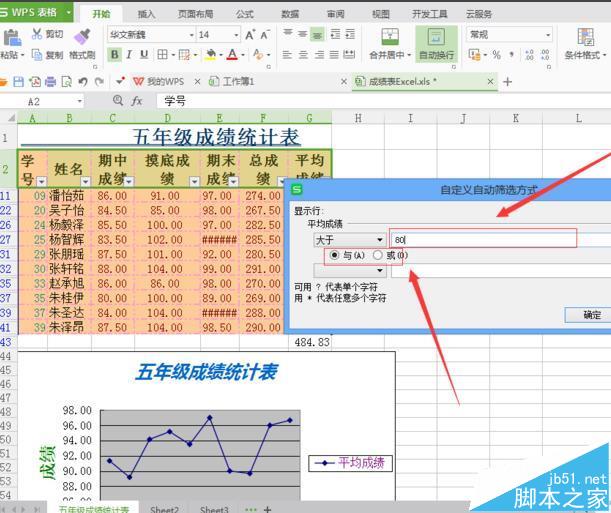This screenshot has width=611, height=513.
Task: Click the Save icon in quick toolbar
Action: [19, 82]
